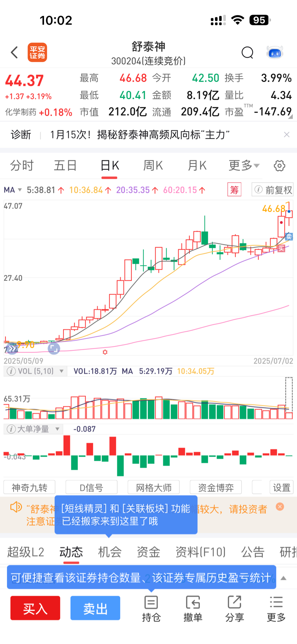Tap the 10:36.84 MA10 value

tap(90, 190)
